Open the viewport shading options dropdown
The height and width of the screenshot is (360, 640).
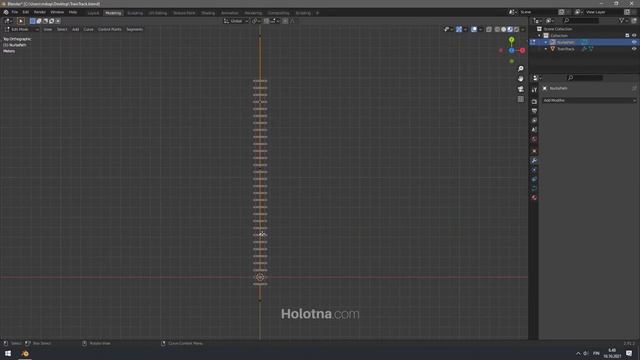point(523,29)
